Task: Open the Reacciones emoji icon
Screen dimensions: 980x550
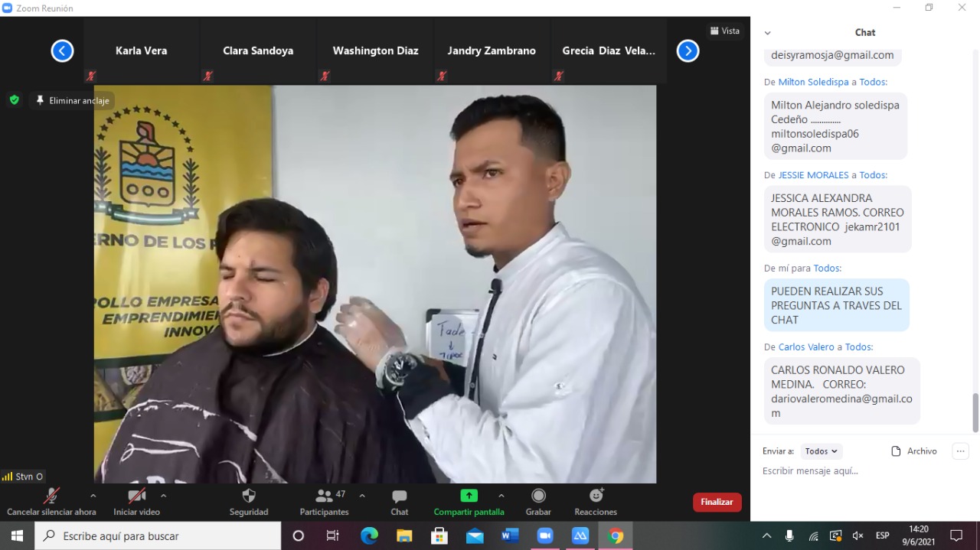Action: 596,496
